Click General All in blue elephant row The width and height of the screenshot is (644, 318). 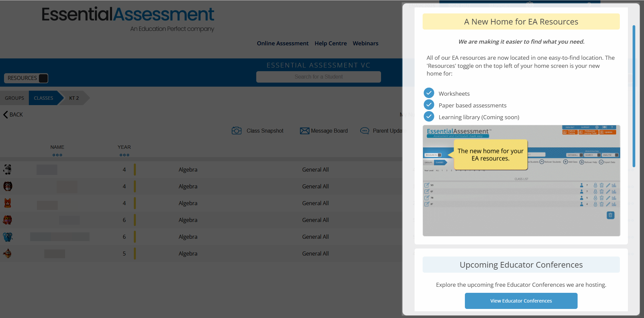(315, 237)
